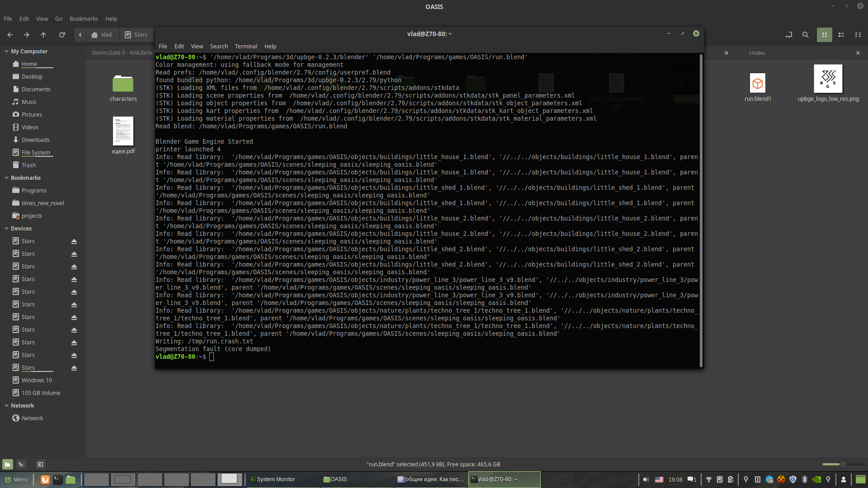Toggle the active icon view mode

825,34
